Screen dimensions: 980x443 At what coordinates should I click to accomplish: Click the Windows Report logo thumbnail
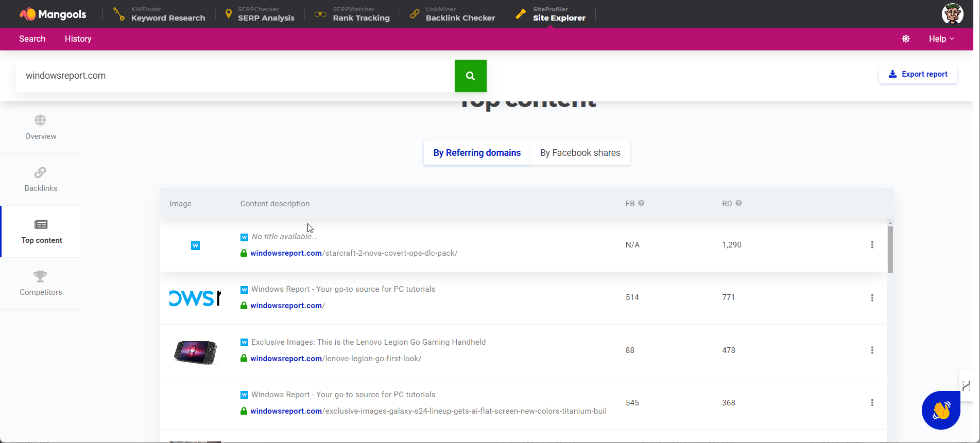(195, 298)
